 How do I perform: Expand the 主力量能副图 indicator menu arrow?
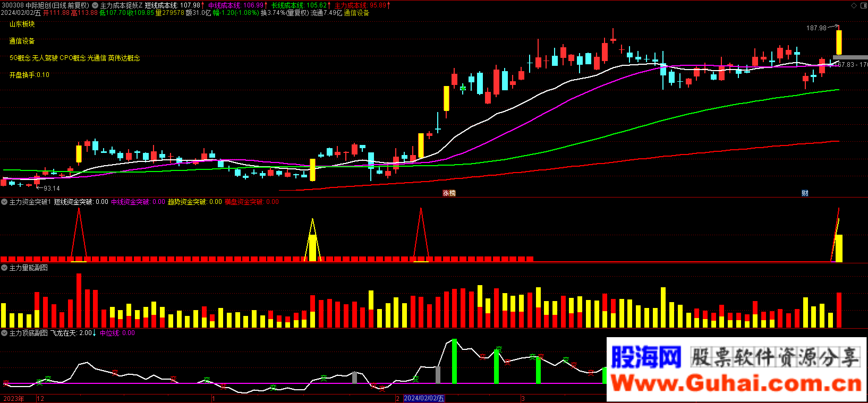tap(4, 268)
